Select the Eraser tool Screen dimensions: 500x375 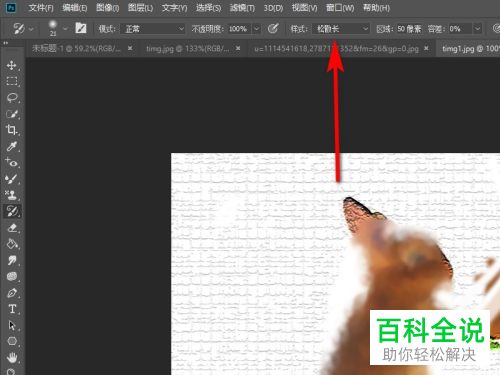pos(12,228)
